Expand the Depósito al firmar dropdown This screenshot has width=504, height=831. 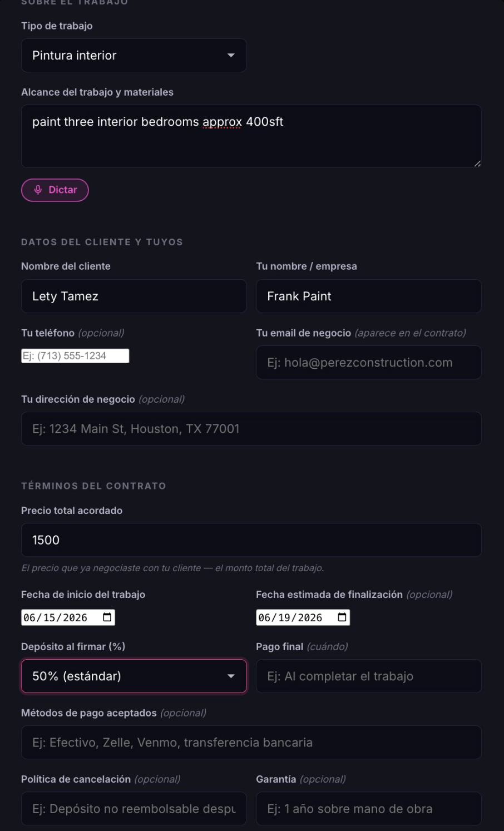[x=134, y=676]
